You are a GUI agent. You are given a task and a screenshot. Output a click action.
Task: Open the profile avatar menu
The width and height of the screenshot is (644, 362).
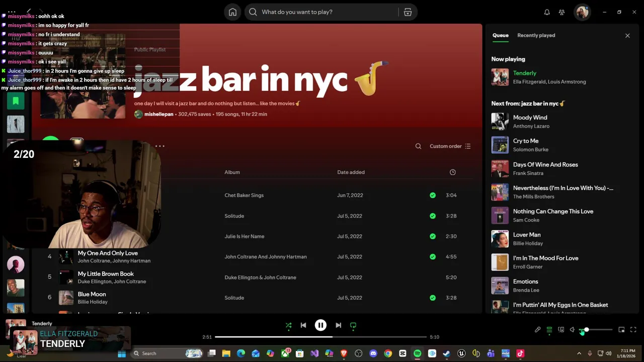(x=583, y=12)
